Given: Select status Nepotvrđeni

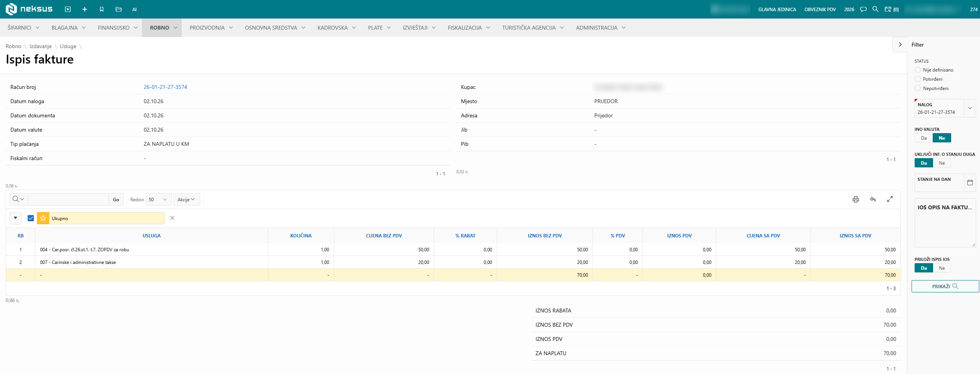Looking at the screenshot, I should pos(918,88).
